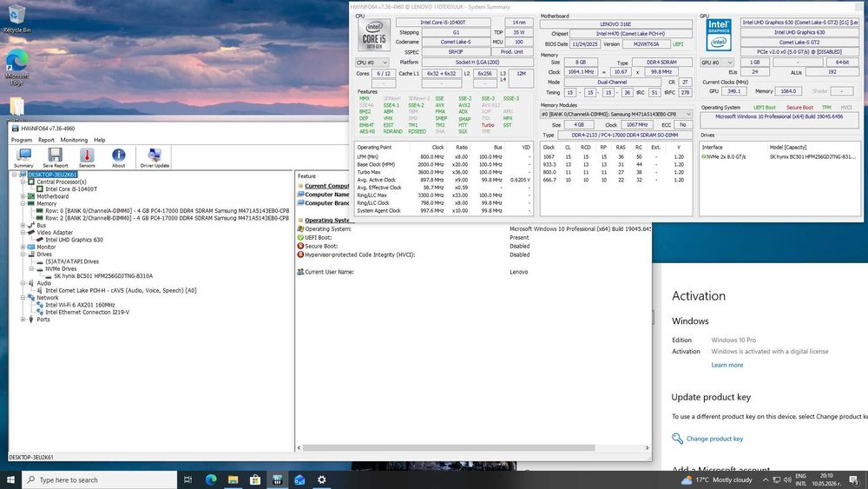Open the Sensors thermometer icon
This screenshot has width=868, height=489.
87,157
